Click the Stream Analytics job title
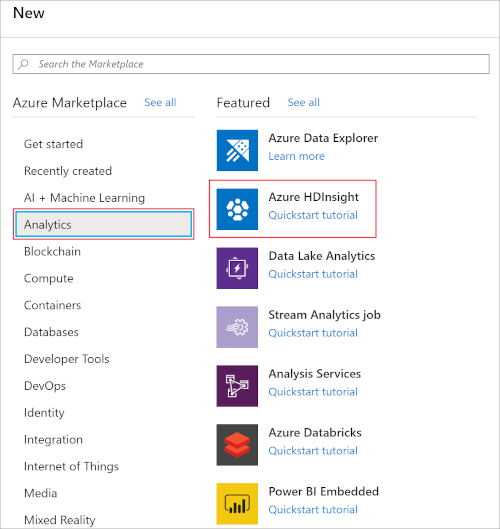 (325, 315)
